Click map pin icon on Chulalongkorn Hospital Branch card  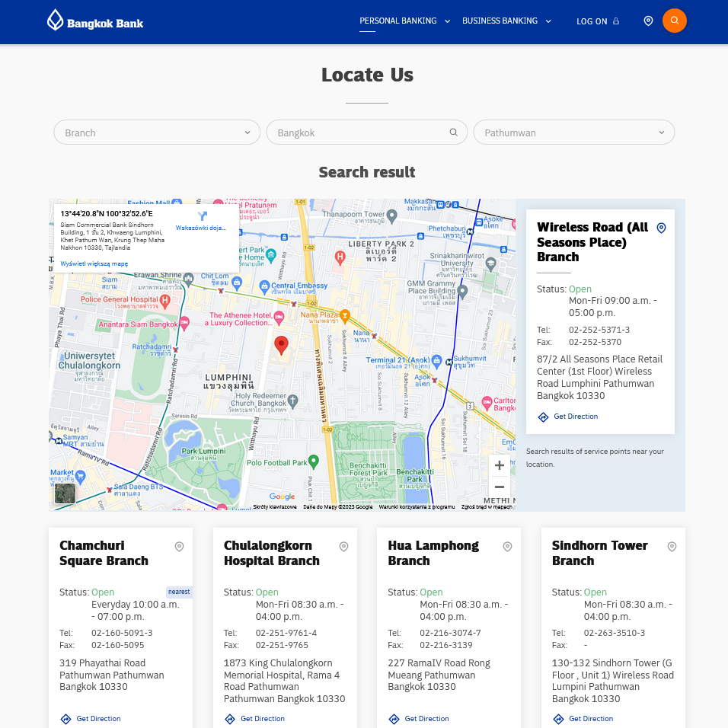point(343,547)
